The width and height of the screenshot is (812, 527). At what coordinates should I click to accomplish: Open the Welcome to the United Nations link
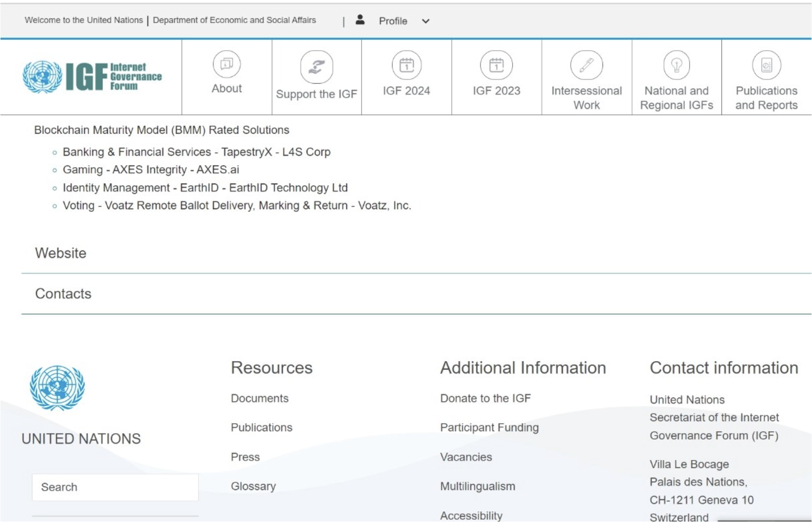pos(84,20)
